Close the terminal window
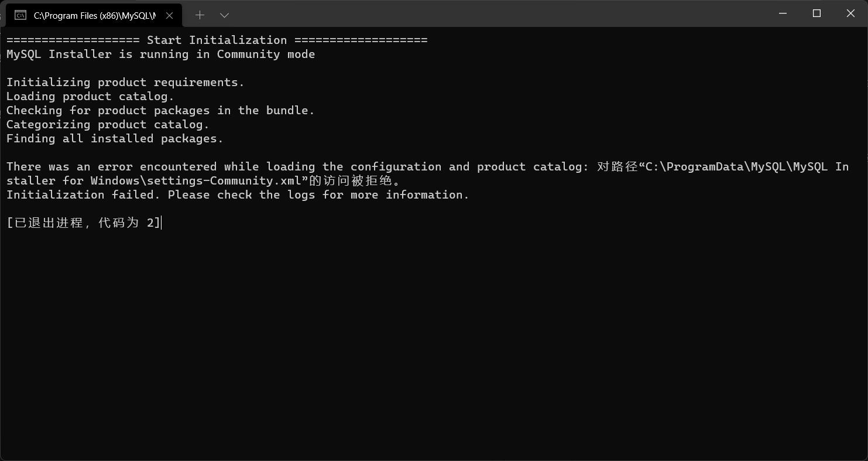868x461 pixels. [850, 13]
